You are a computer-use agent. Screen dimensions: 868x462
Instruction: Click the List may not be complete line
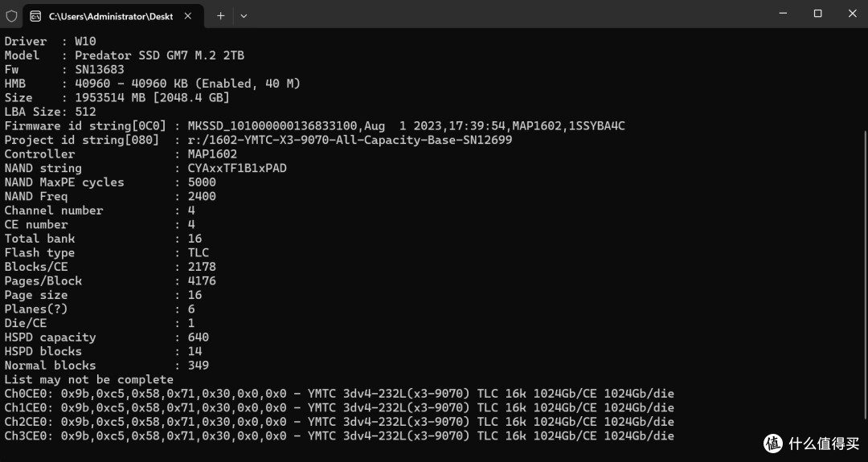coord(88,380)
